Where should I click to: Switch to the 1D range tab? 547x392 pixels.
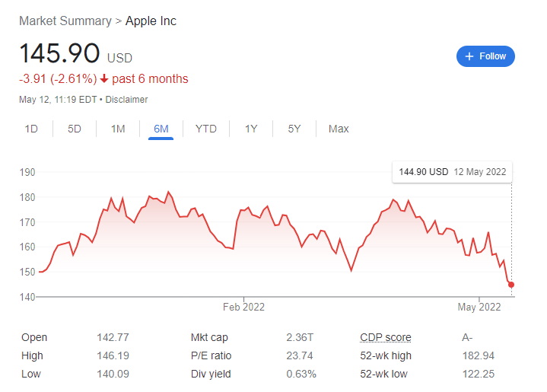point(31,129)
